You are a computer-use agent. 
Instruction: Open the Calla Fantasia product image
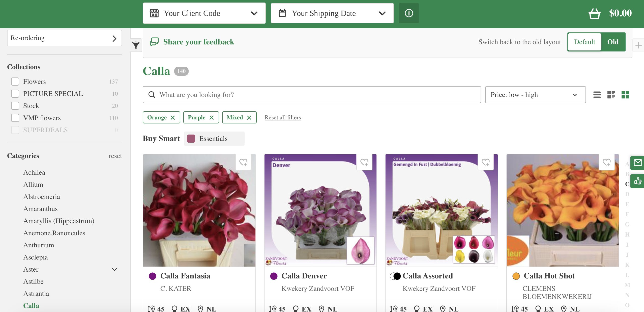199,211
